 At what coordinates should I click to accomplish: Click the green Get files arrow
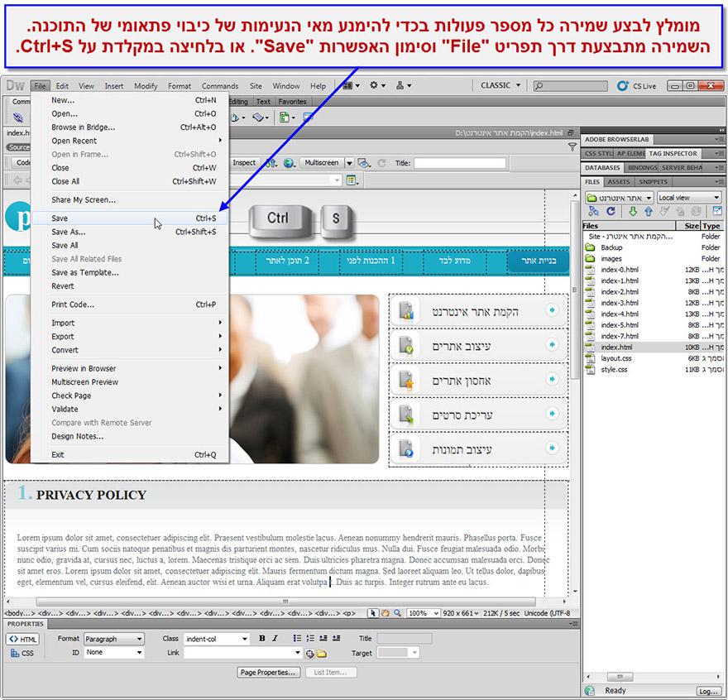[x=633, y=211]
